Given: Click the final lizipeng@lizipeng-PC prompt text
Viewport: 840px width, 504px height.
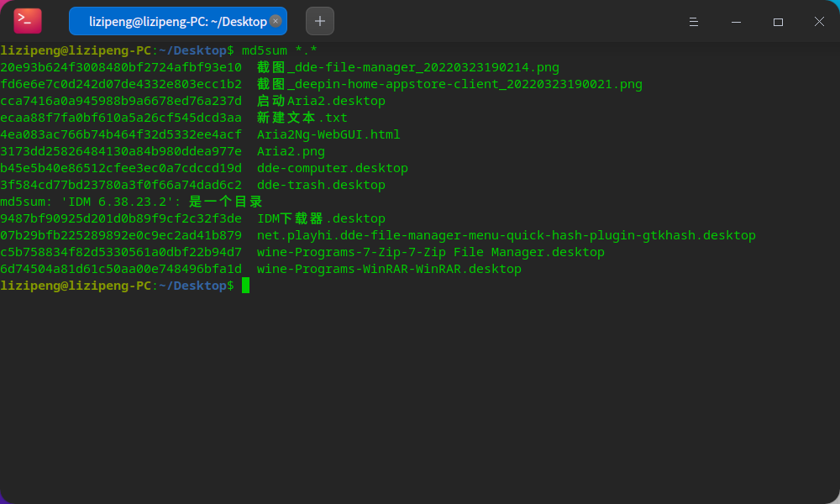Looking at the screenshot, I should [x=76, y=286].
